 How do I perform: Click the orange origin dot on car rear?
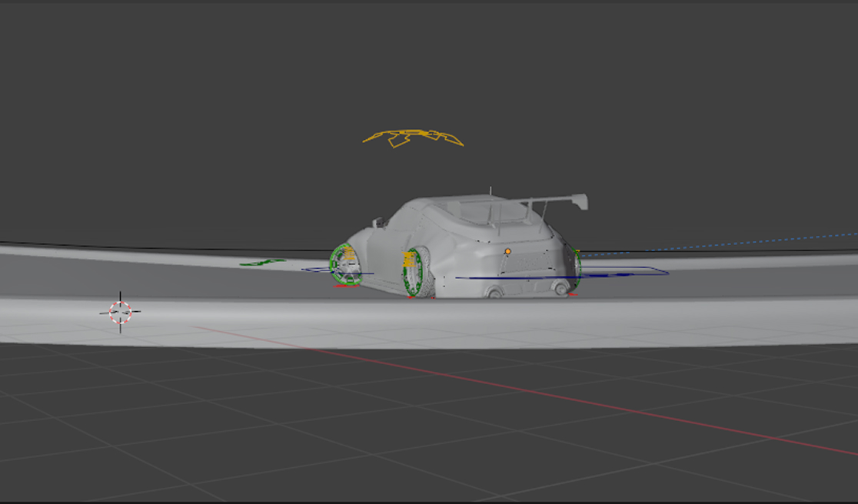507,251
